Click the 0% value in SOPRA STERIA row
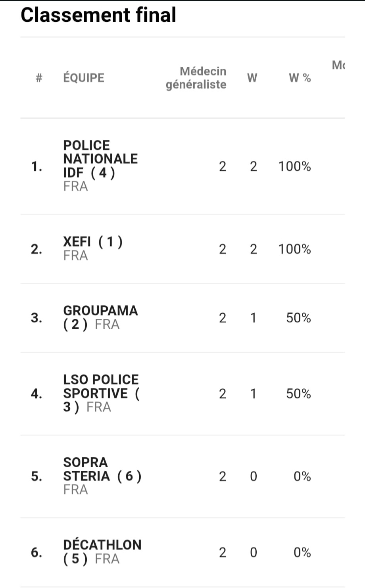 [x=302, y=476]
